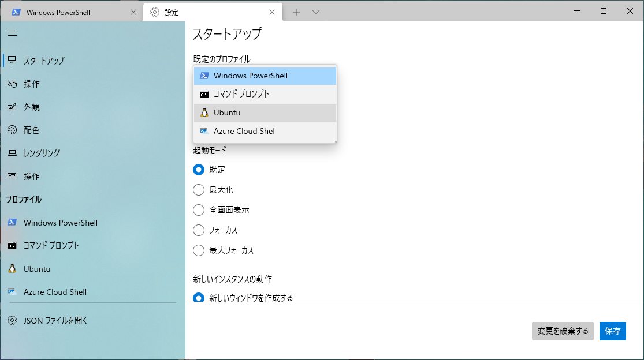Click the Ubuntu penguin icon in dropdown list
The width and height of the screenshot is (644, 360).
tap(204, 112)
